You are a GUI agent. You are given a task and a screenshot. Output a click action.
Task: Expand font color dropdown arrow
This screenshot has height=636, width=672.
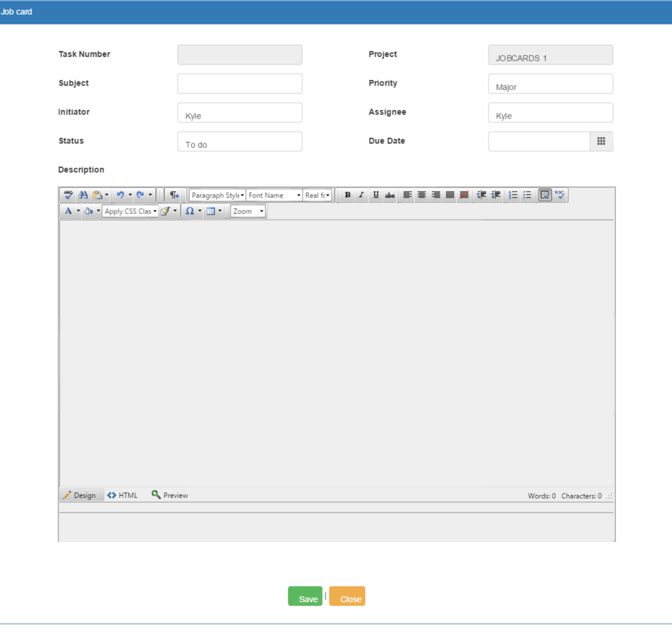pyautogui.click(x=78, y=211)
